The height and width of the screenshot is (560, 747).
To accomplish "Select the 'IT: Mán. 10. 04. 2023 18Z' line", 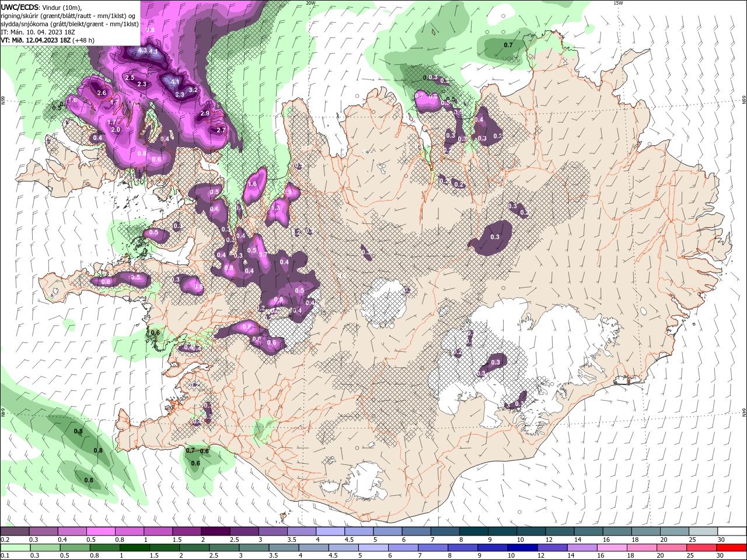I will (37, 32).
